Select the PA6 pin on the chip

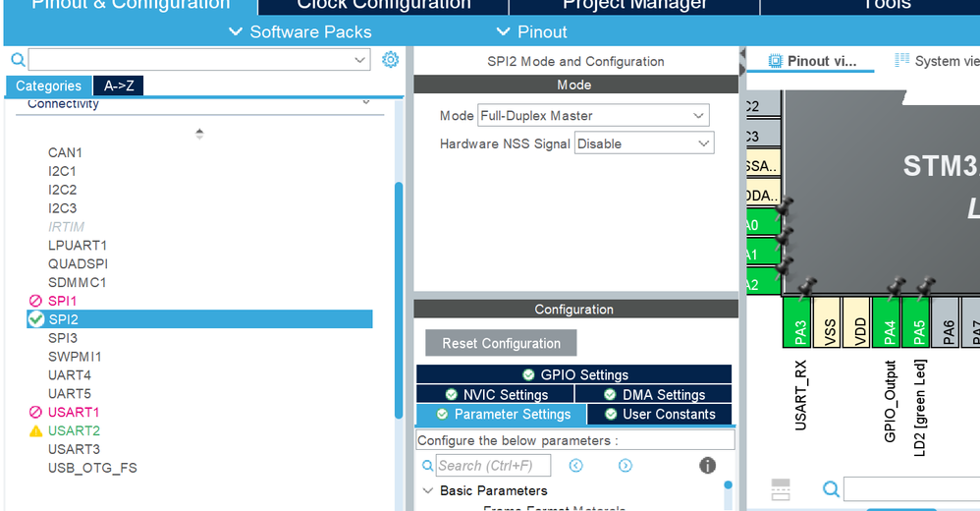coord(946,322)
